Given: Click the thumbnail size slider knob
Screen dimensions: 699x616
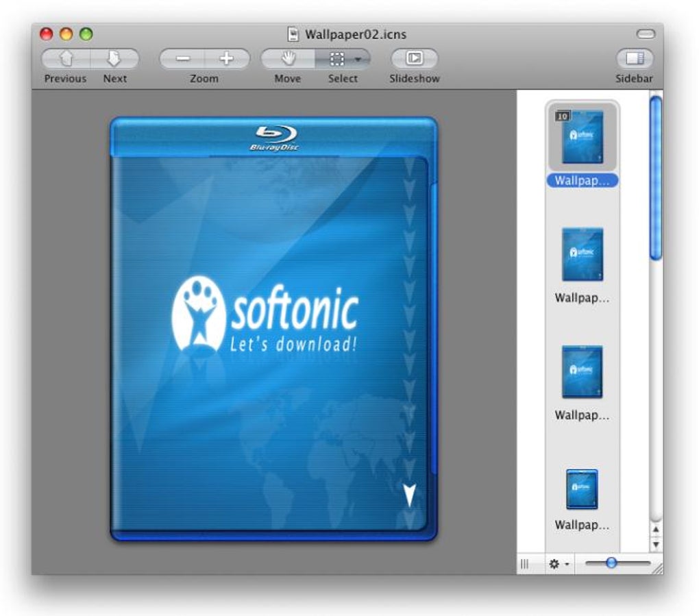Looking at the screenshot, I should click(x=611, y=563).
